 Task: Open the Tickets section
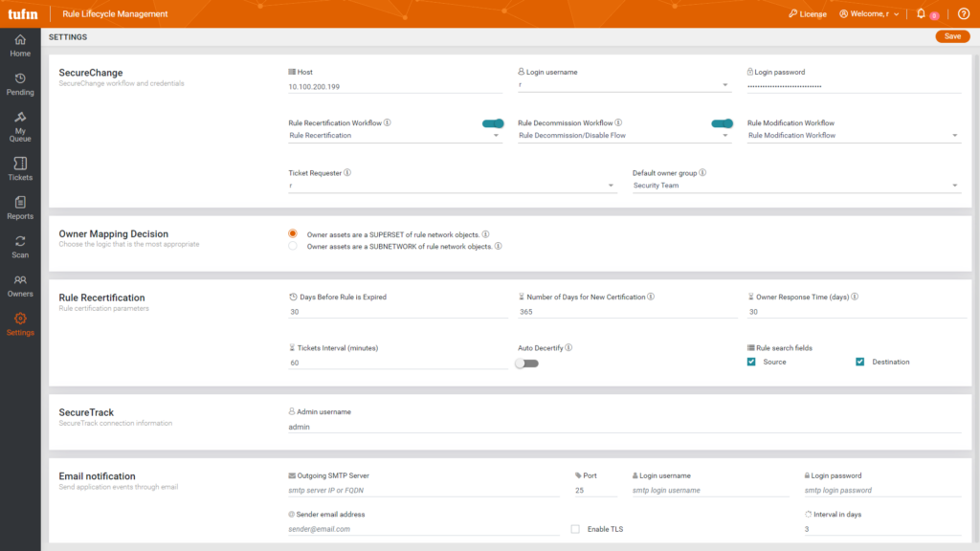[x=20, y=169]
